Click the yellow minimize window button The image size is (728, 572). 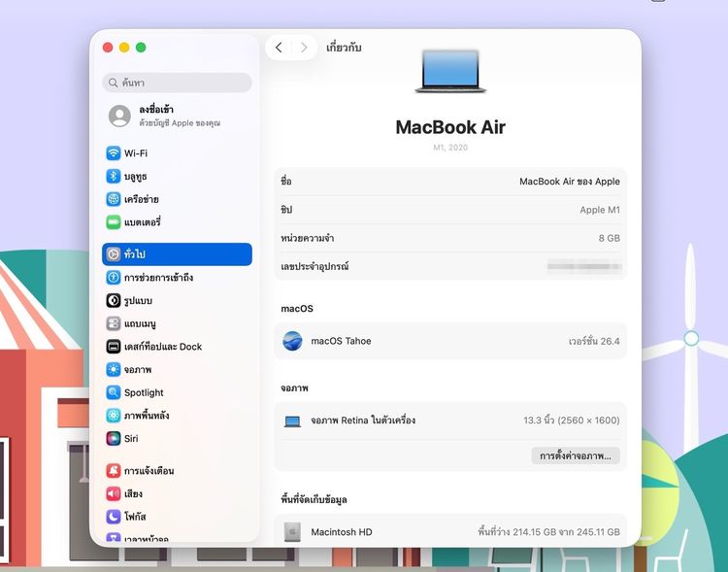tap(124, 48)
